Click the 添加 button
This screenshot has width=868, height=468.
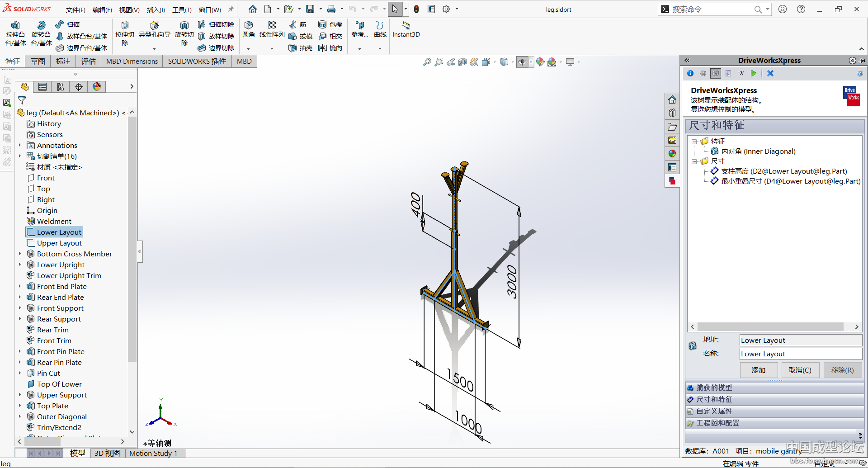759,370
